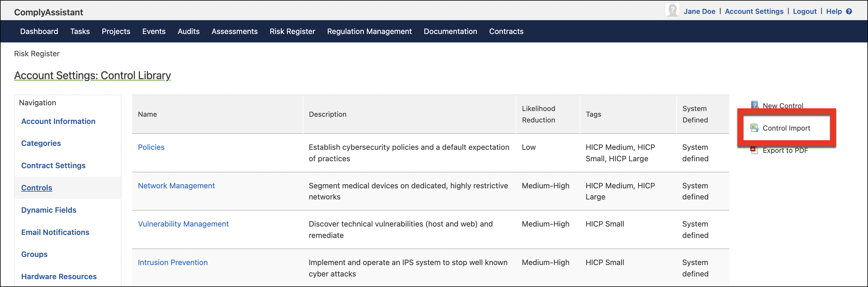
Task: Open the Projects menu item
Action: point(116,31)
